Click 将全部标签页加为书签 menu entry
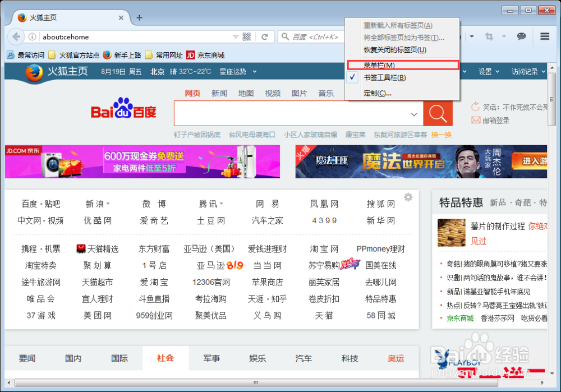561x392 pixels. tap(403, 38)
